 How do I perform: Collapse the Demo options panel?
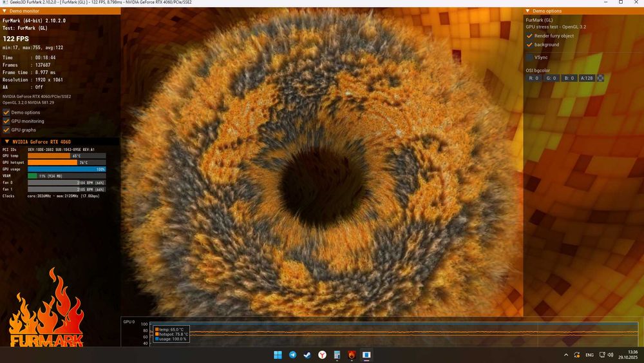pos(528,11)
